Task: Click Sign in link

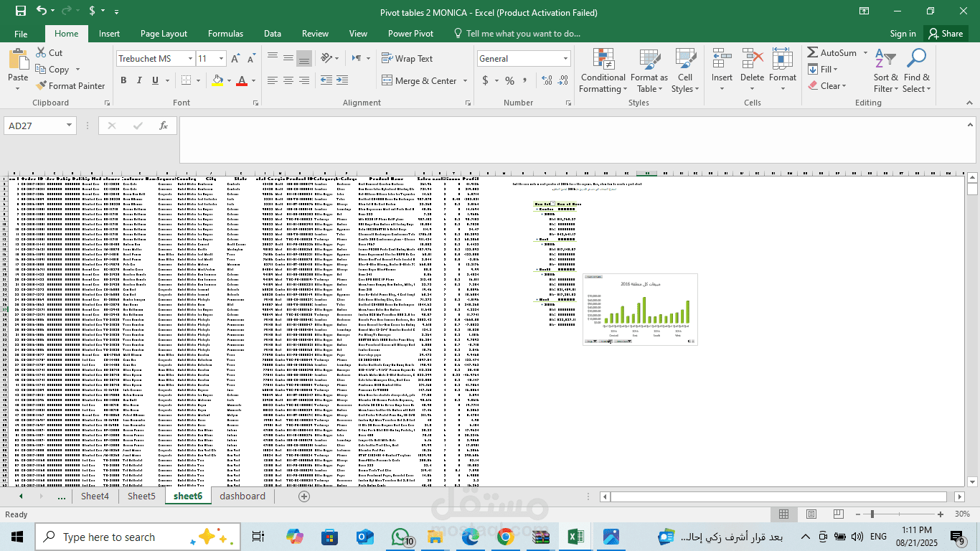Action: click(x=903, y=34)
